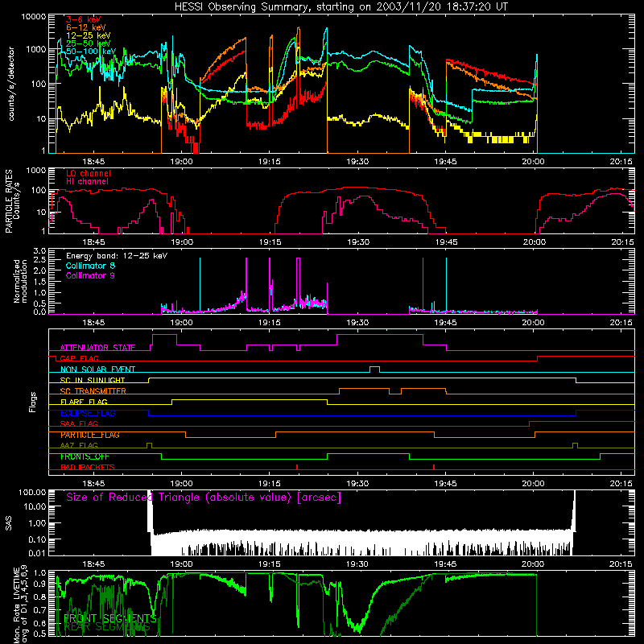
Task: Click '18:45' time tick under flags plot
Action: [x=93, y=484]
